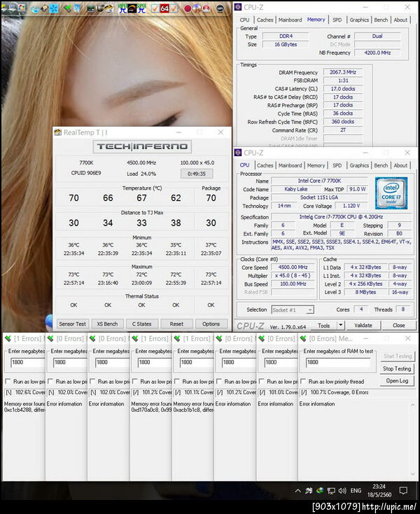
Task: Click the CPU-Z Memory window title icon
Action: (238, 7)
